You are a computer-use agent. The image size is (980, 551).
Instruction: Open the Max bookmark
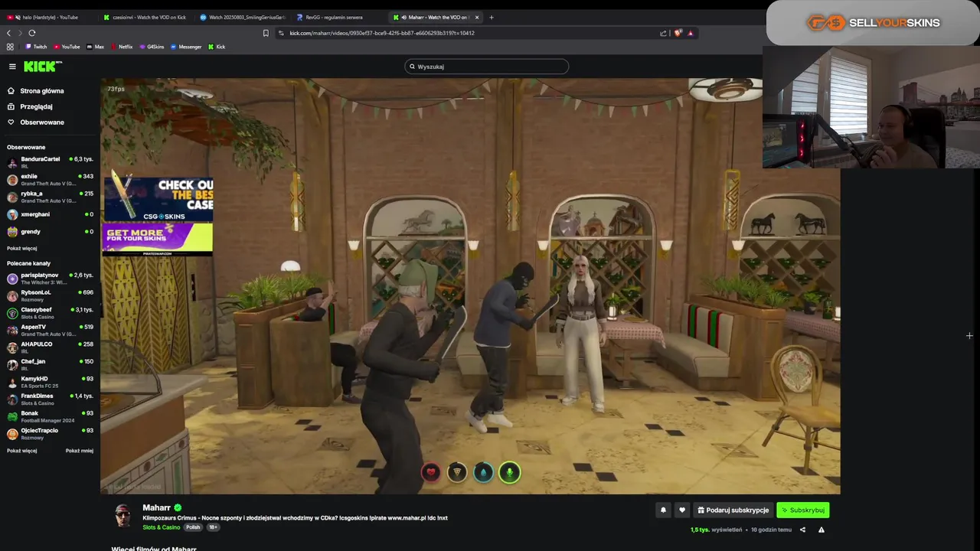click(96, 47)
